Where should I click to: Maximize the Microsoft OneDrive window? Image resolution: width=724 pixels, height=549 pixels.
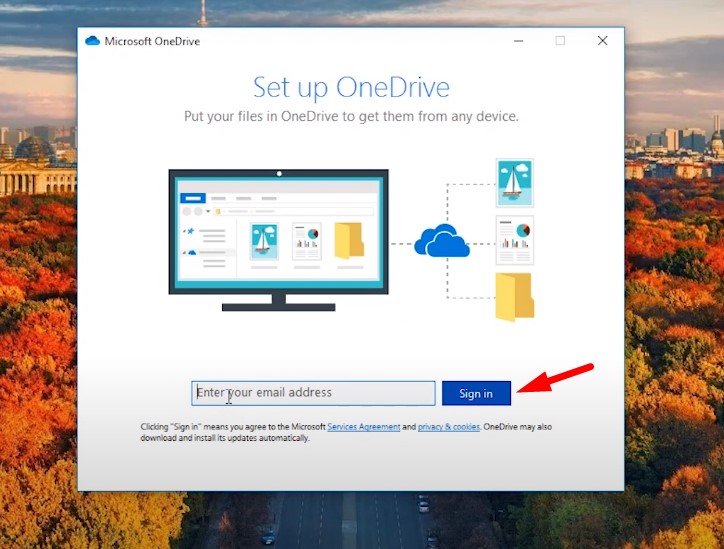(x=560, y=41)
